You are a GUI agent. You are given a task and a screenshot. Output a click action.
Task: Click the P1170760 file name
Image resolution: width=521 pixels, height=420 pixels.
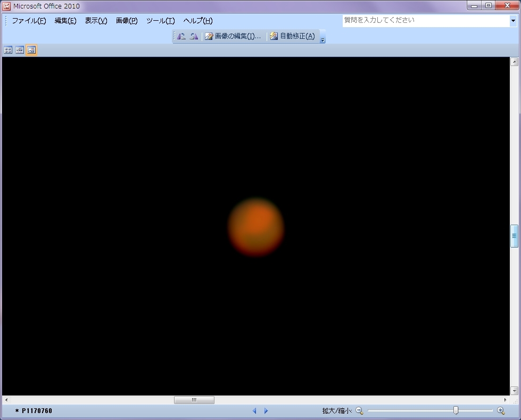coord(37,411)
